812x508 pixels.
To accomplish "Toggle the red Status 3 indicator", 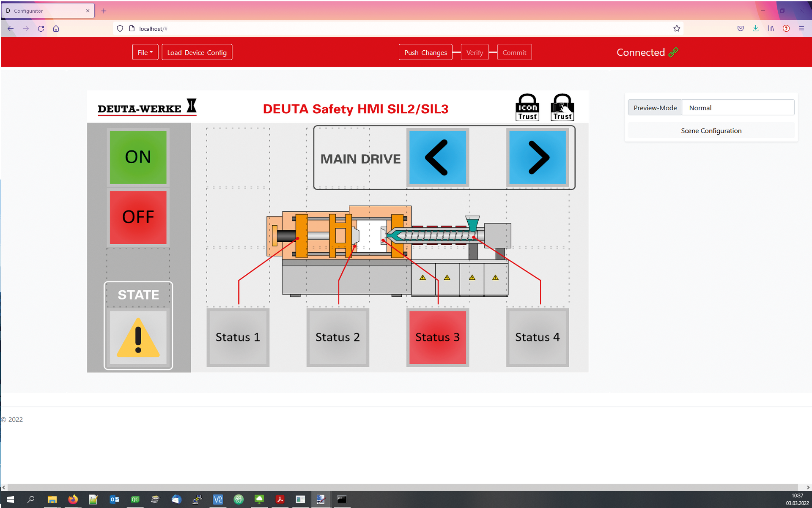I will 437,337.
